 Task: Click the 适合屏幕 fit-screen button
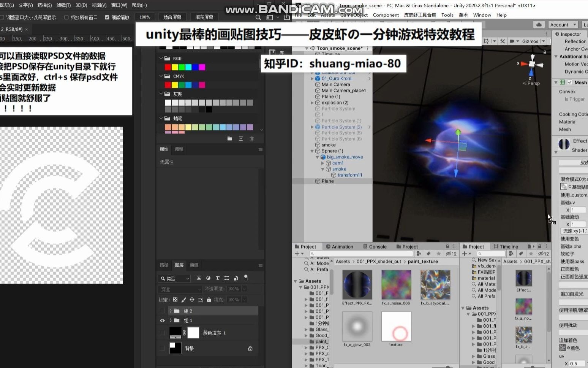coord(172,17)
